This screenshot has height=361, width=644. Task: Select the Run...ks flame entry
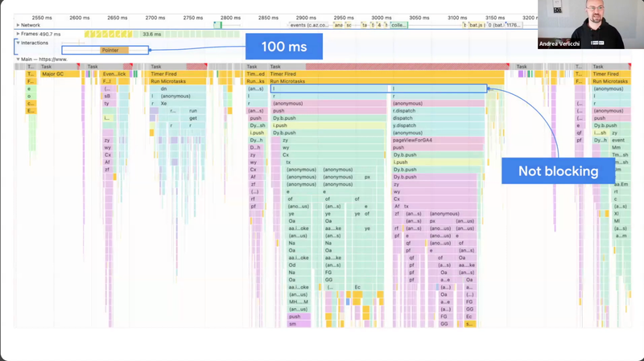tap(256, 81)
